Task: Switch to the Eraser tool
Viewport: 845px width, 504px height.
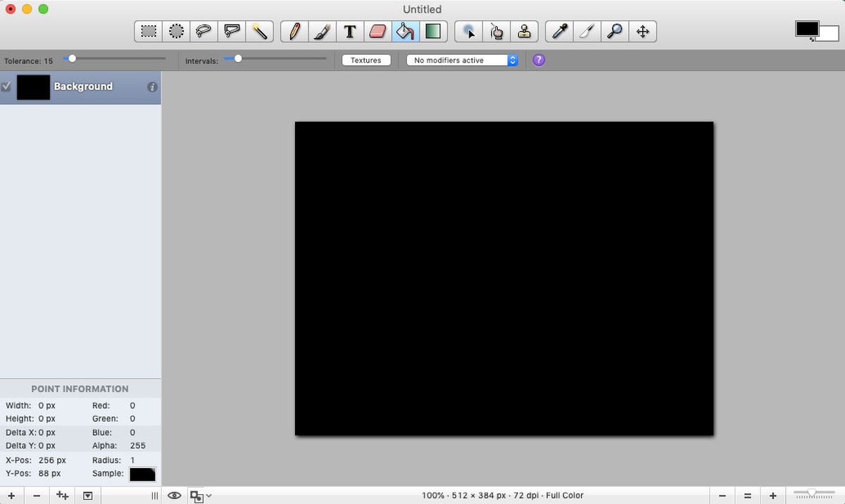Action: pyautogui.click(x=377, y=32)
